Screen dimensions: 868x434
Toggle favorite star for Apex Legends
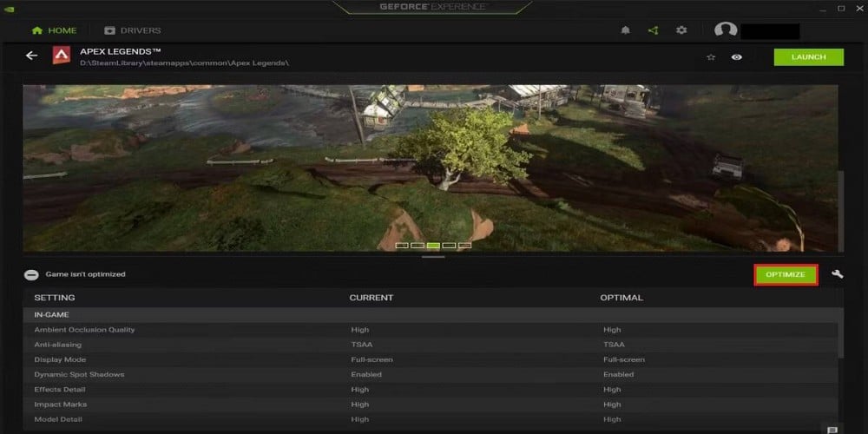tap(711, 57)
